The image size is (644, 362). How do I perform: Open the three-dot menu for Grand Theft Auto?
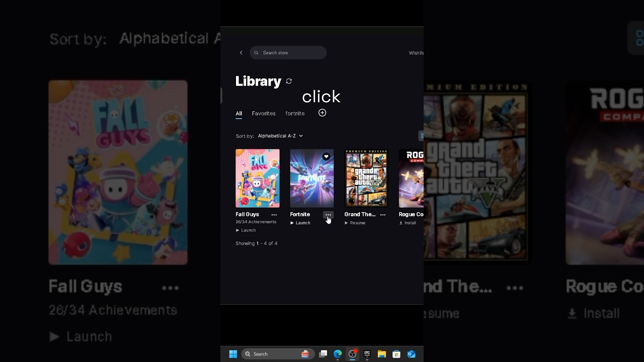[383, 215]
